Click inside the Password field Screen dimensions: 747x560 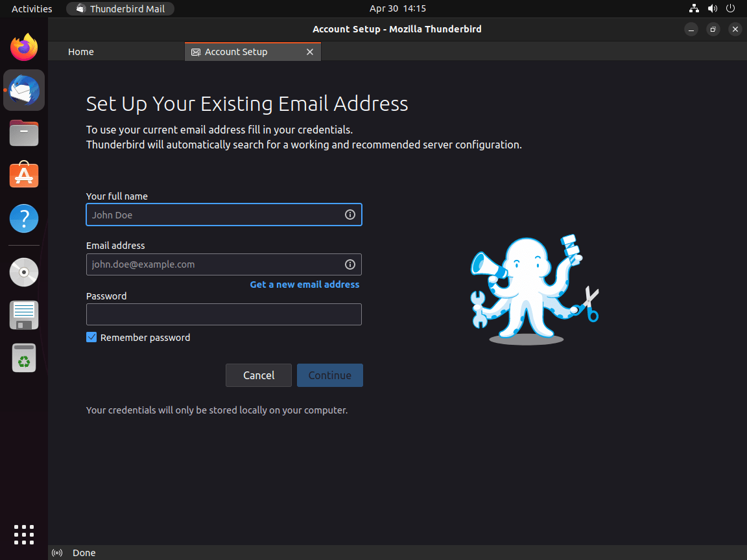[224, 314]
